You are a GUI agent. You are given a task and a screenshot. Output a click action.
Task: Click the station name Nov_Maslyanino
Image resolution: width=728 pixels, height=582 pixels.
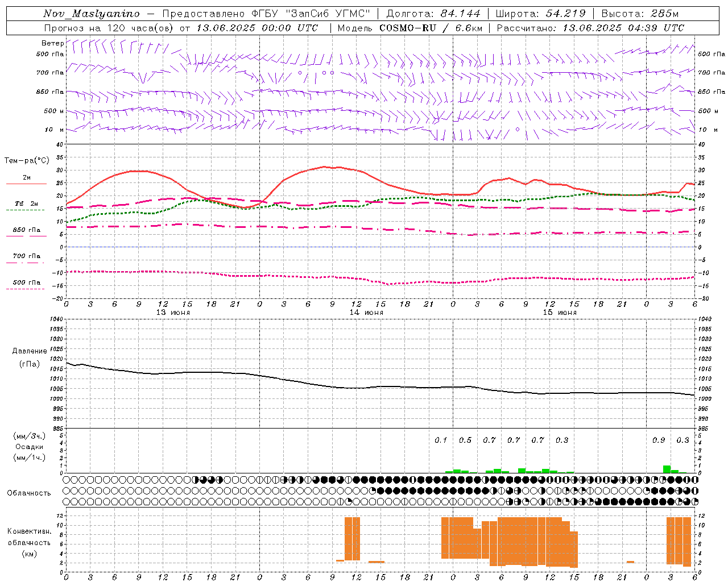[x=92, y=14]
